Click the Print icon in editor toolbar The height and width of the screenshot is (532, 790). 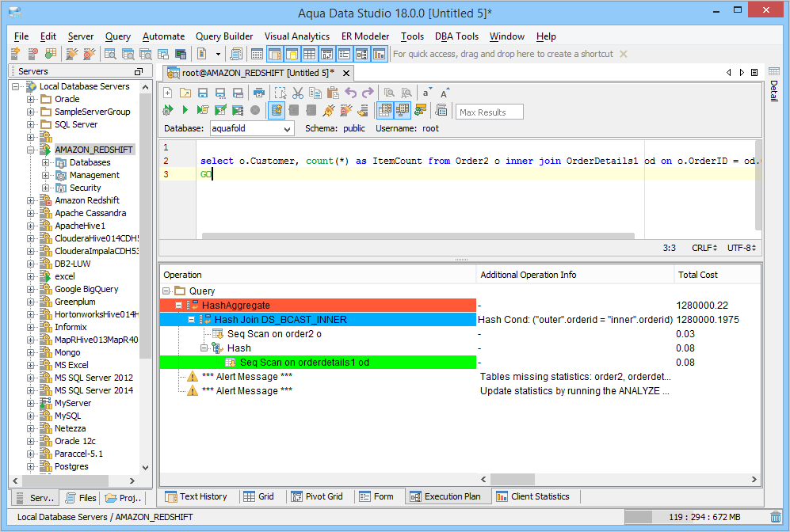point(259,93)
